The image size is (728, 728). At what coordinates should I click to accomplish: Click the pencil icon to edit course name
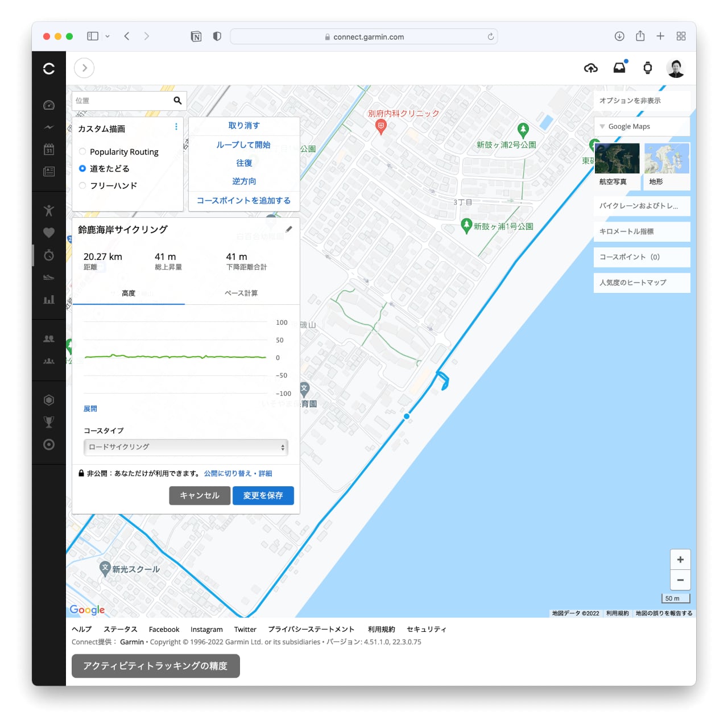click(289, 229)
